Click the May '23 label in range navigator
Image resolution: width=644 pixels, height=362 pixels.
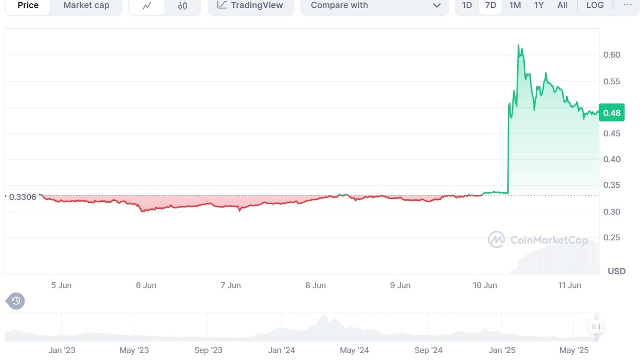point(134,350)
